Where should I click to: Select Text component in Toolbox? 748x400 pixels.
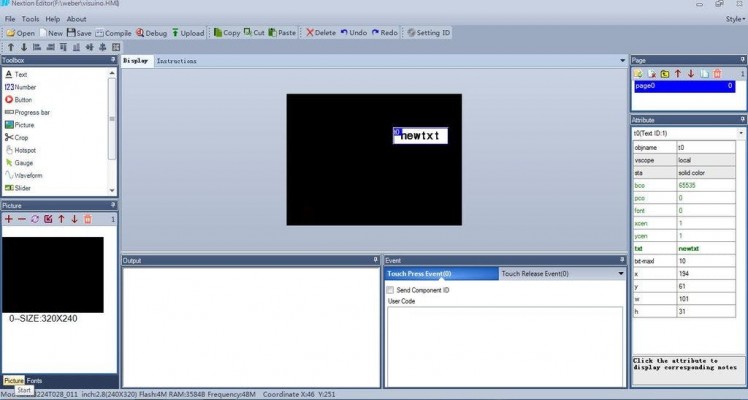(16, 74)
